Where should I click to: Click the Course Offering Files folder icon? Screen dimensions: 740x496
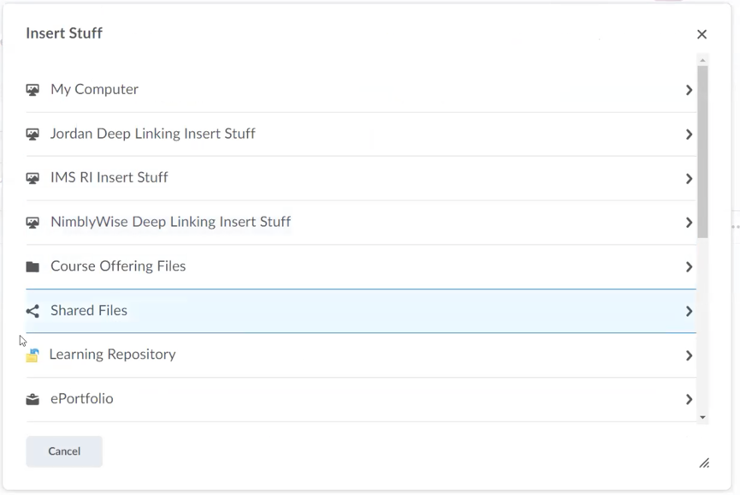pyautogui.click(x=33, y=267)
